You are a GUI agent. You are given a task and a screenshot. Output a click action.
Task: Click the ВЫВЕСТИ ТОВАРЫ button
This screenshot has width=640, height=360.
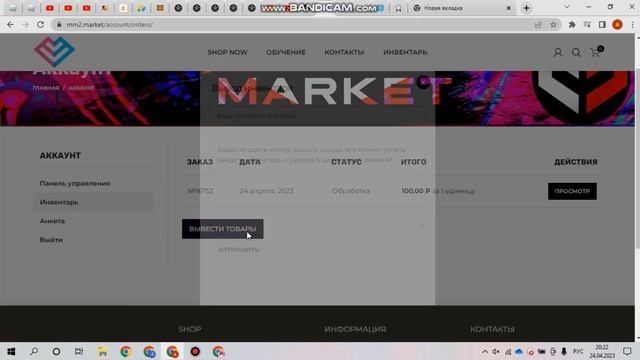click(222, 229)
